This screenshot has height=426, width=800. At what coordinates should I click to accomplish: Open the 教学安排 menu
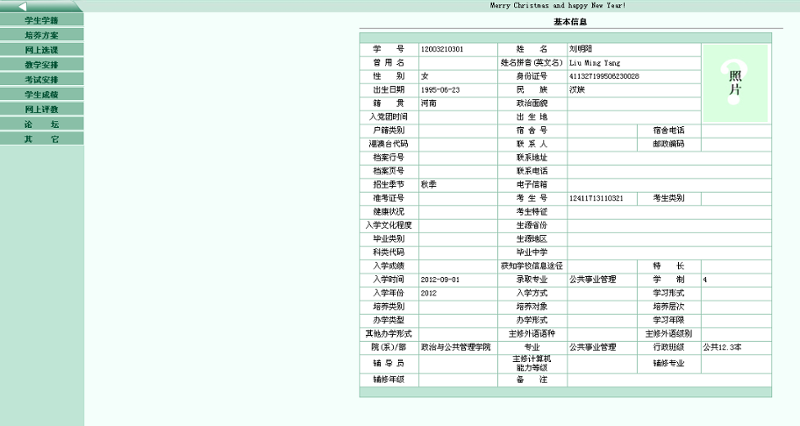41,65
